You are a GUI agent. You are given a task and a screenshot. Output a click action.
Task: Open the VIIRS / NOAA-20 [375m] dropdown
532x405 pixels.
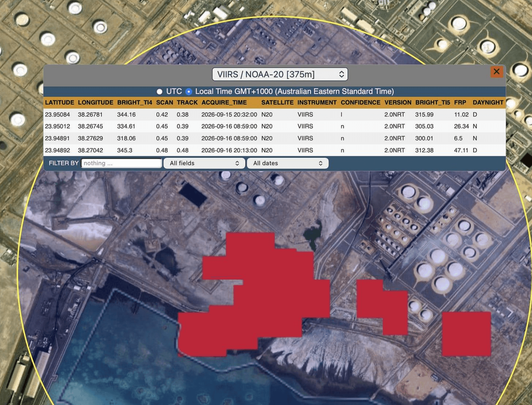tap(280, 74)
